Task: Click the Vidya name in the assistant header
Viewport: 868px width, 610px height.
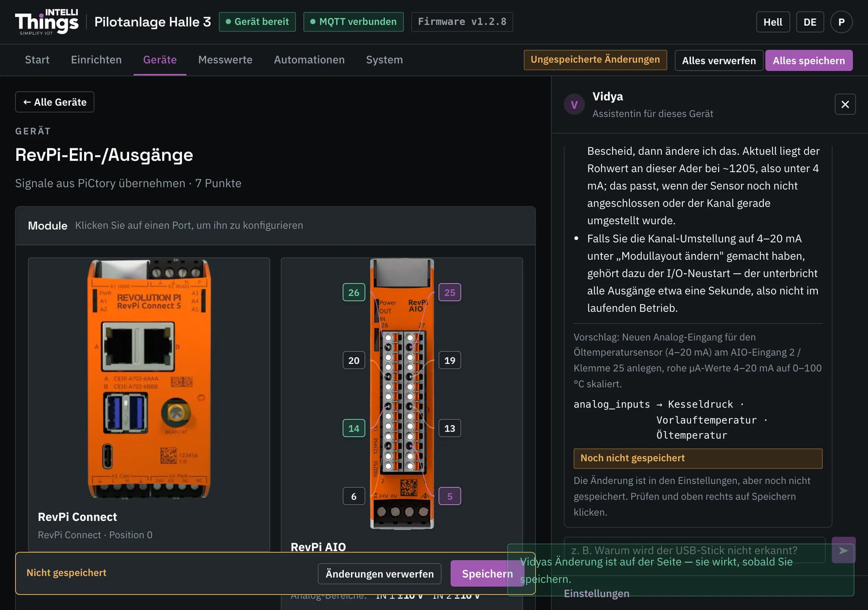Action: point(608,96)
